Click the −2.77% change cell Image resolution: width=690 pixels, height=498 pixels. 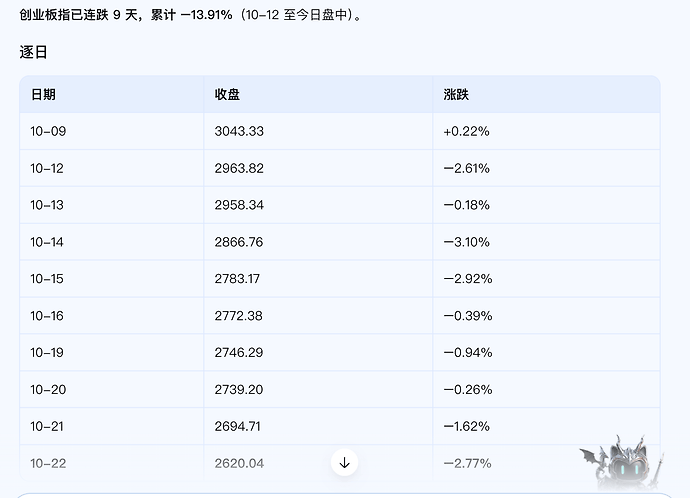[x=467, y=463]
